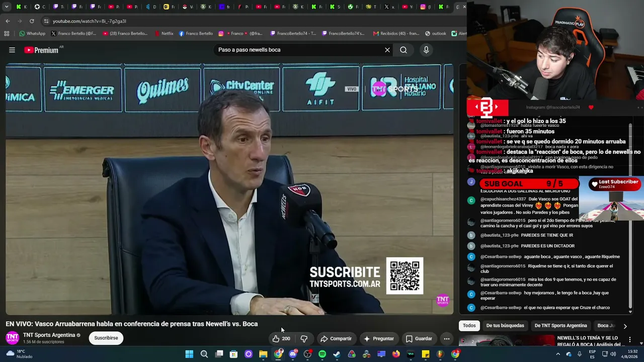
Task: Switch the ESP ES input language indicator
Action: pos(592,354)
